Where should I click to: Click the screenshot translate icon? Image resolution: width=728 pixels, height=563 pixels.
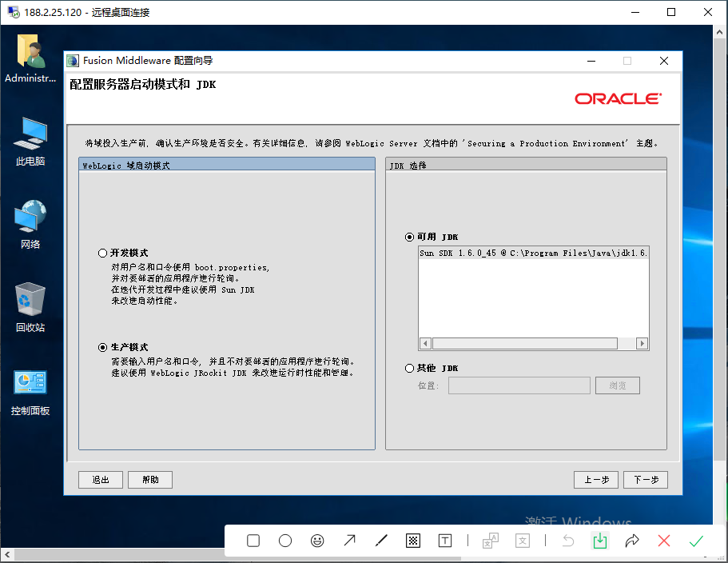[x=491, y=541]
